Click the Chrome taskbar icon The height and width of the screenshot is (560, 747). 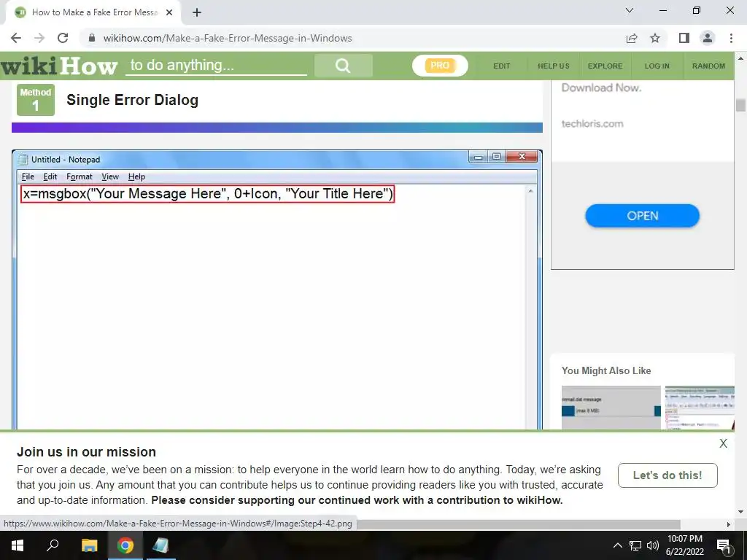click(125, 545)
